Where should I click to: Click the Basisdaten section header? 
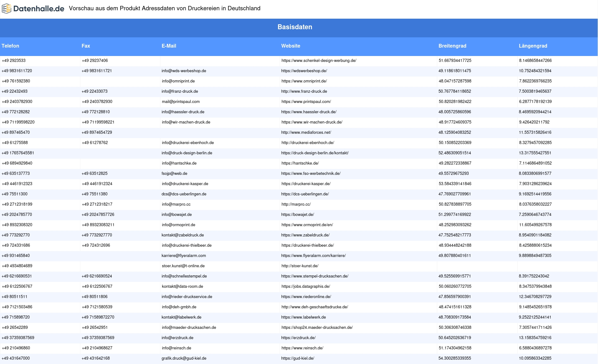295,27
